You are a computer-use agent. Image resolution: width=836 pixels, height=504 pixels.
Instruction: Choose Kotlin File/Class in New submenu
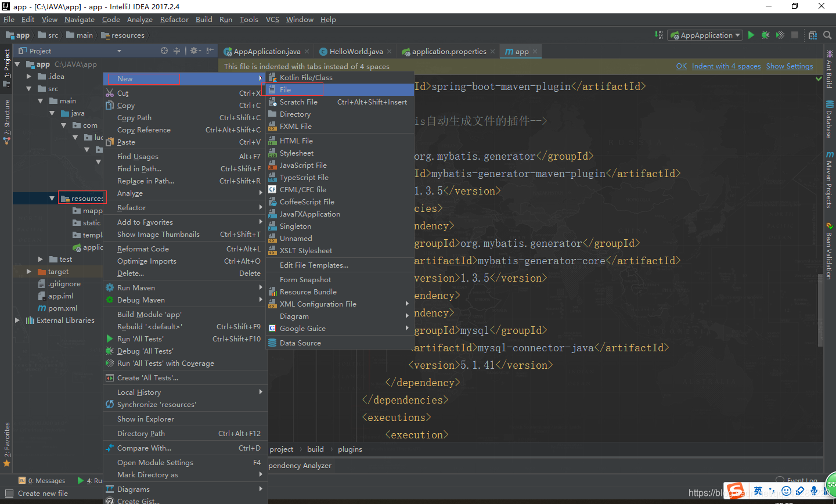[x=340, y=77]
